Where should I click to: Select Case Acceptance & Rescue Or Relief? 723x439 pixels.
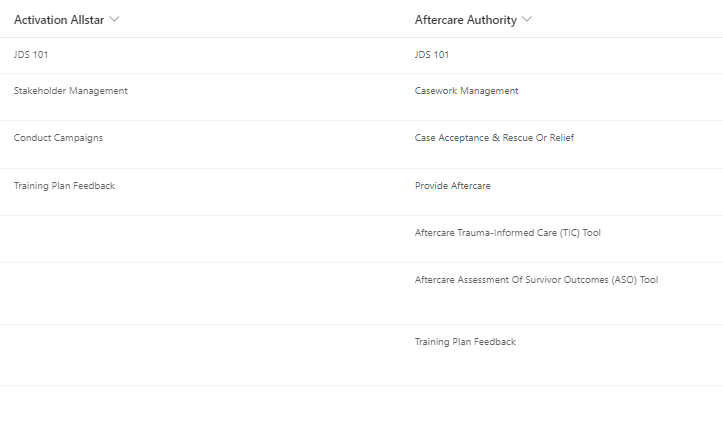coord(494,138)
